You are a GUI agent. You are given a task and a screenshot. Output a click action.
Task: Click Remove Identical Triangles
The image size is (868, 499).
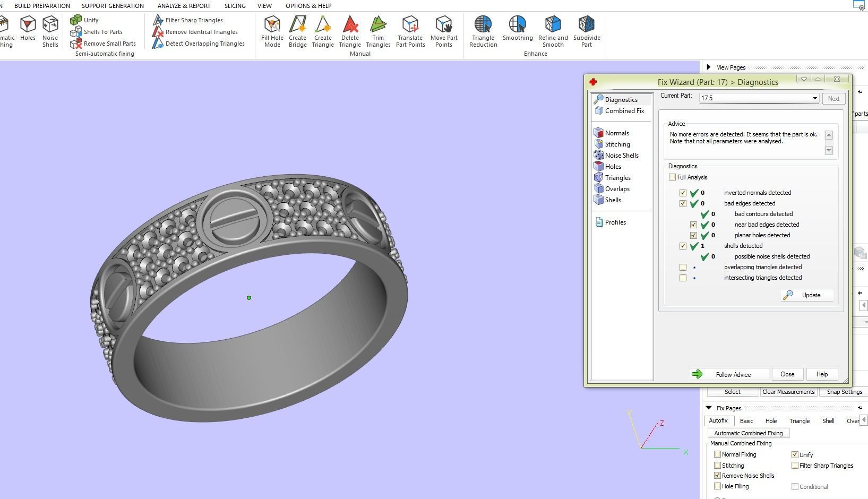pyautogui.click(x=195, y=32)
